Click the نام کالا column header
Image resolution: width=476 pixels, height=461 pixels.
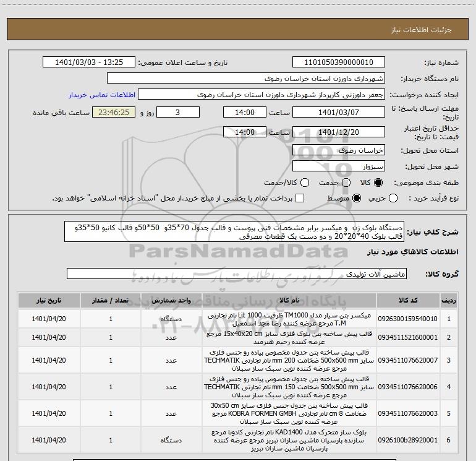tap(289, 301)
